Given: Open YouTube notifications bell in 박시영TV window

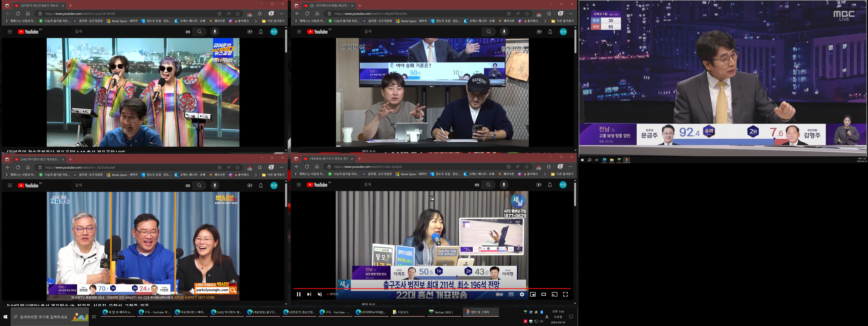Looking at the screenshot, I should (261, 185).
